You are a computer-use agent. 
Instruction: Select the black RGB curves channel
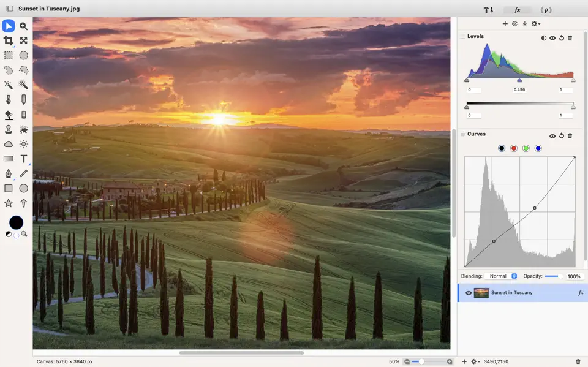(x=502, y=148)
